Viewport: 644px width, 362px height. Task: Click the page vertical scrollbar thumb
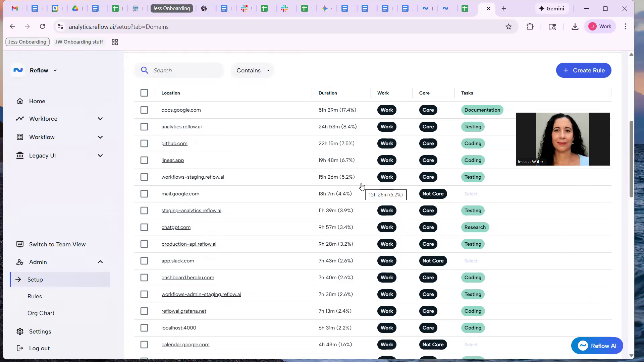(631, 159)
